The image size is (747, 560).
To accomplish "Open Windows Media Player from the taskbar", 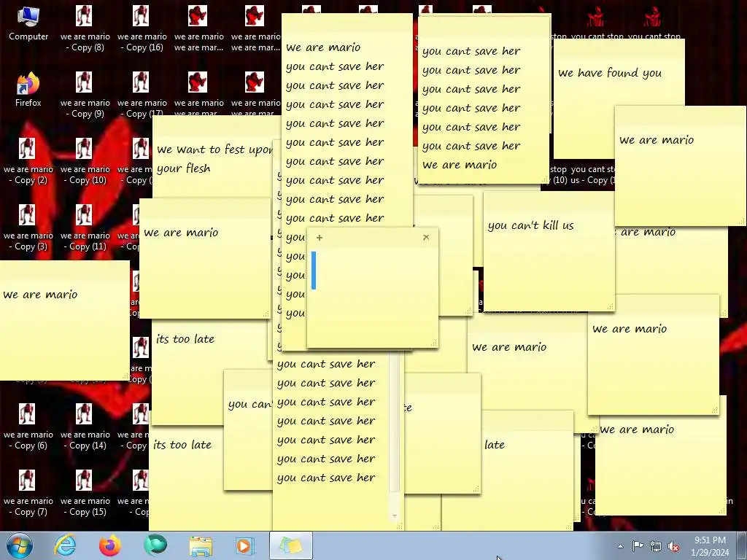I will 246,545.
